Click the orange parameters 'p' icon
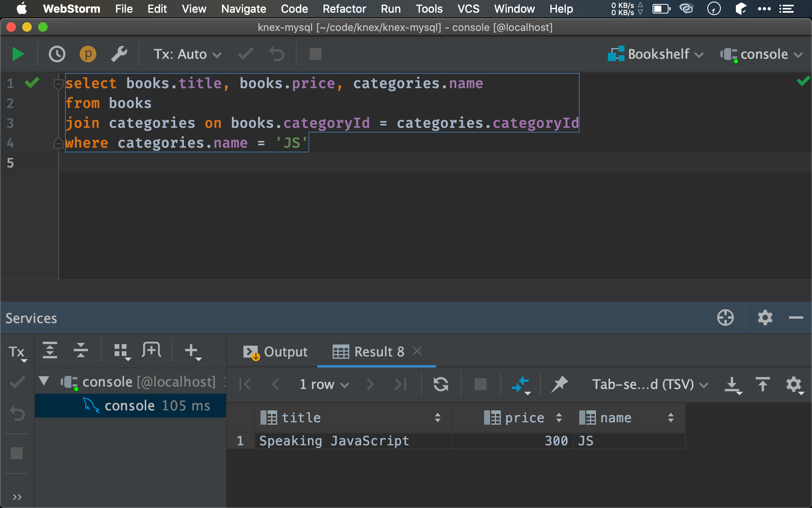The height and width of the screenshot is (508, 812). [88, 54]
